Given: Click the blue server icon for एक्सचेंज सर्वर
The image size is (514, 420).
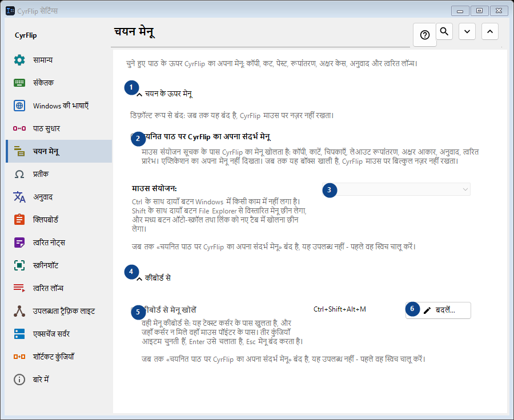Looking at the screenshot, I should pos(19,334).
